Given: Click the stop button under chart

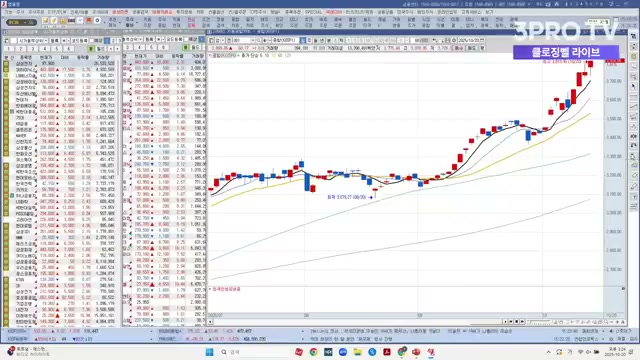Looking at the screenshot, I should pyautogui.click(x=516, y=322).
